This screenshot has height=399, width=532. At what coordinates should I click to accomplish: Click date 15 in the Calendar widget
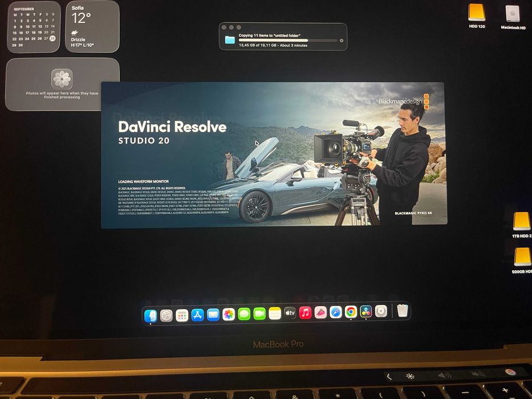[14, 33]
